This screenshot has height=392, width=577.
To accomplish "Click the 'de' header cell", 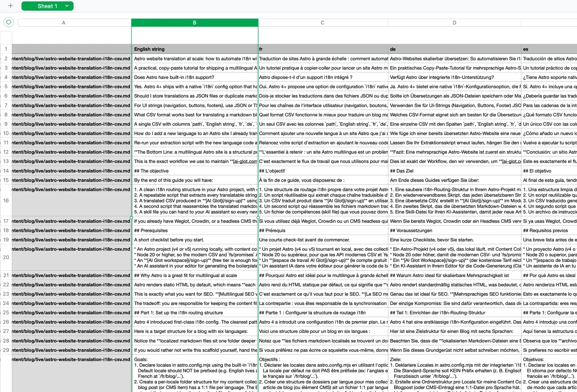I will pos(455,49).
